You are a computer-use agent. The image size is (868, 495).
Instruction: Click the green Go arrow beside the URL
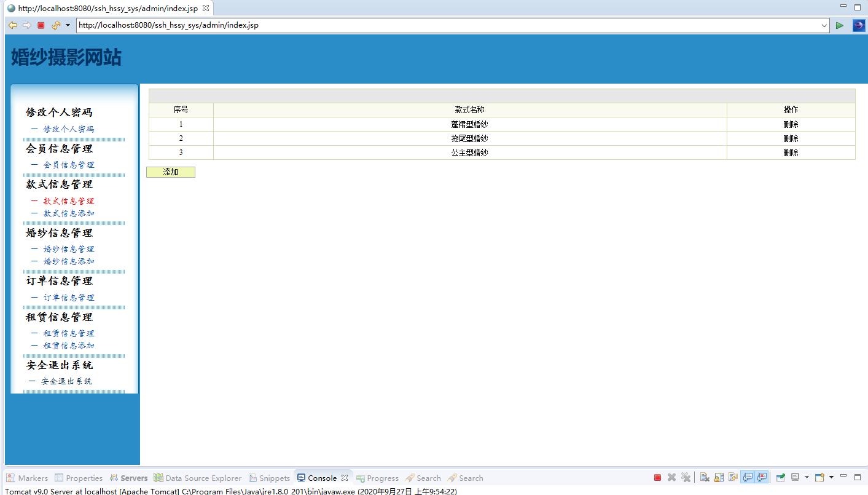tap(840, 25)
